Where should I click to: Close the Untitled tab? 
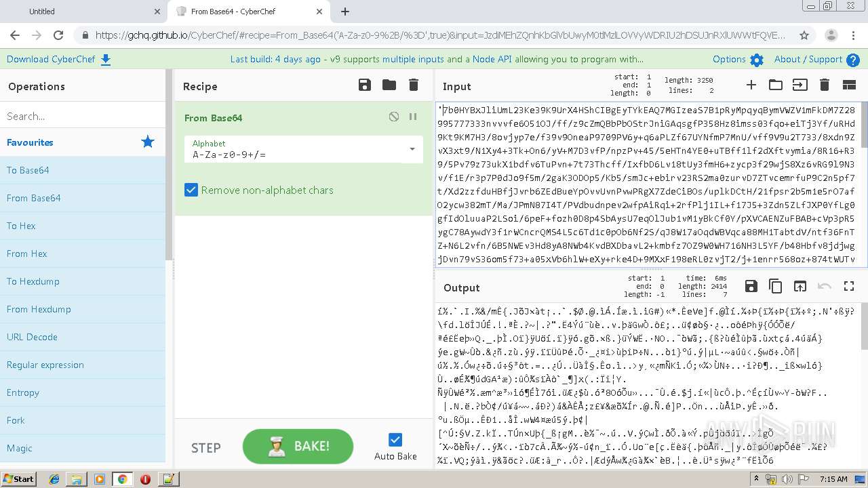pos(157,12)
